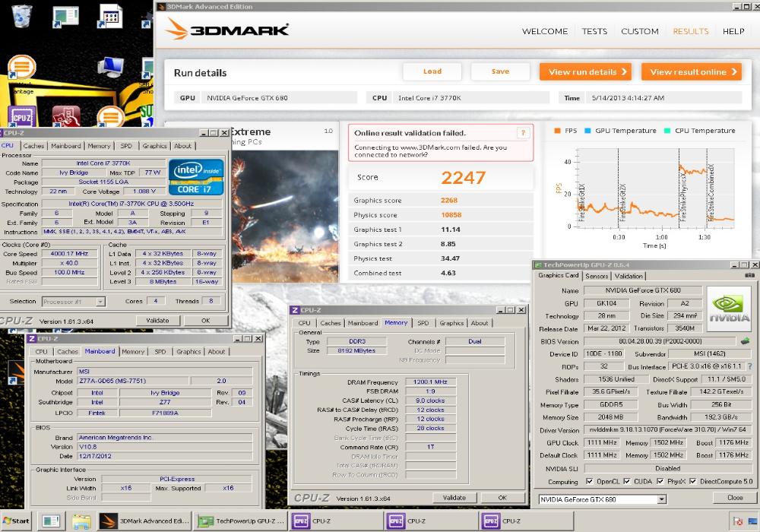Toggle the CUDA checkbox in GPU-Z

coord(627,481)
